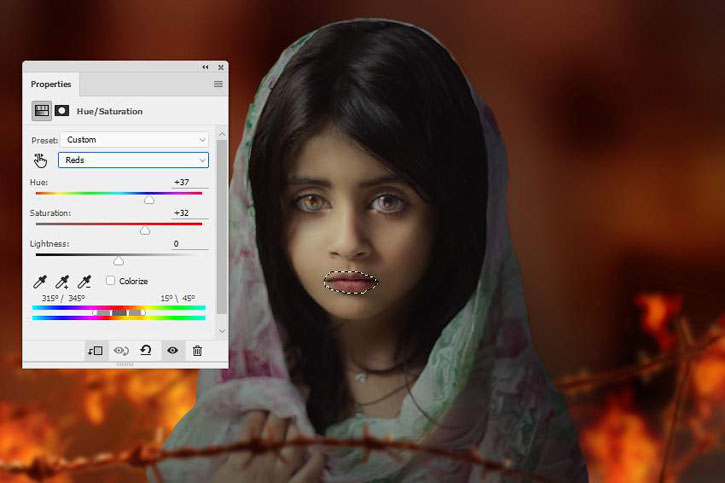Select the layer mask icon

tap(62, 111)
